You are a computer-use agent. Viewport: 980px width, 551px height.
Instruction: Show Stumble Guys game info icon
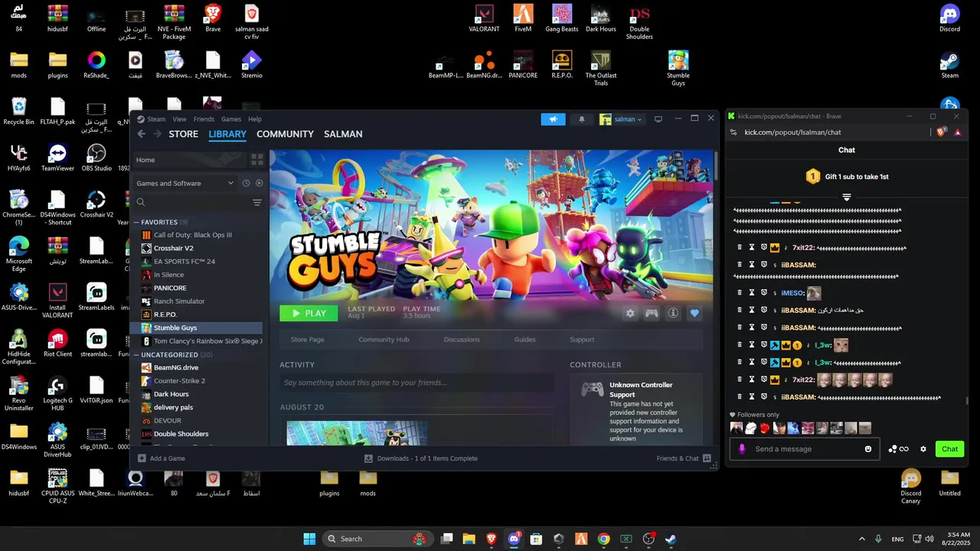[673, 313]
